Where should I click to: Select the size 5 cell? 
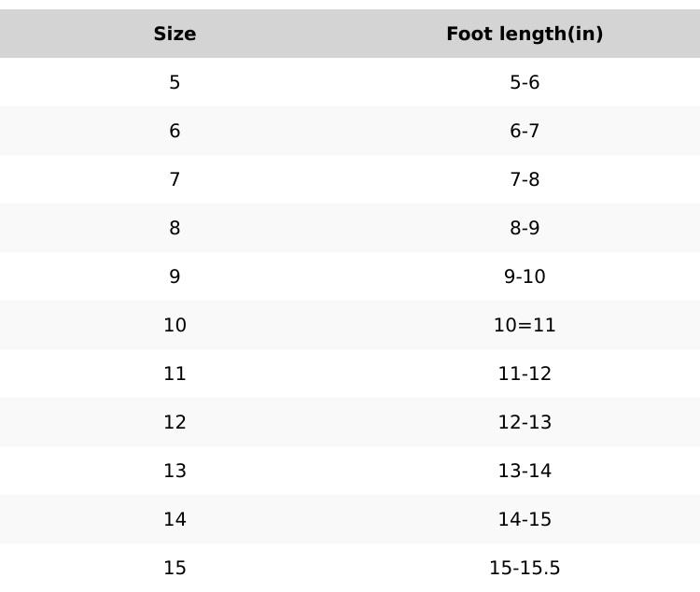point(175,83)
